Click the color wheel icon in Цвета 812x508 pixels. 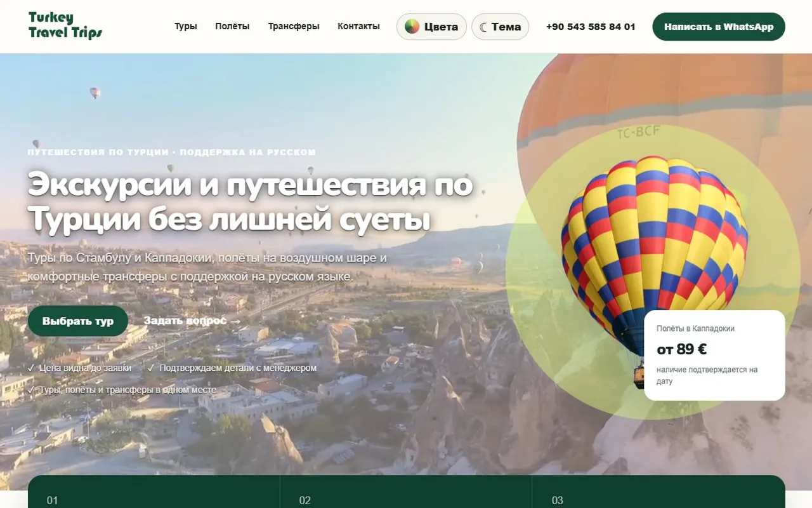[x=412, y=27]
